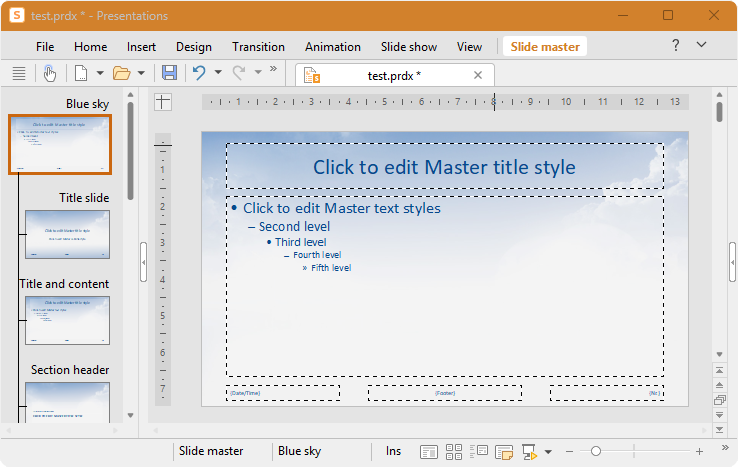Click the zoom slider handle
The image size is (738, 467).
(x=596, y=451)
